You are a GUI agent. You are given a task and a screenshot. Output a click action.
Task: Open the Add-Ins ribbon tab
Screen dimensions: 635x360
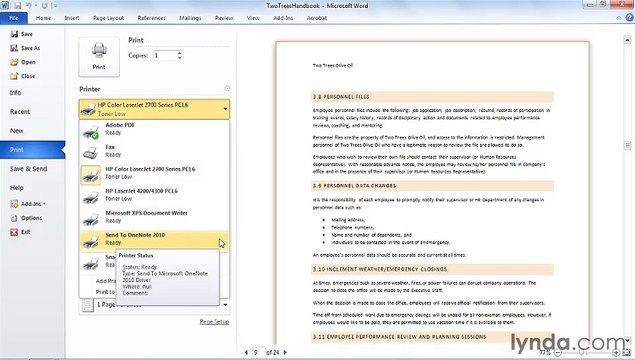[283, 18]
